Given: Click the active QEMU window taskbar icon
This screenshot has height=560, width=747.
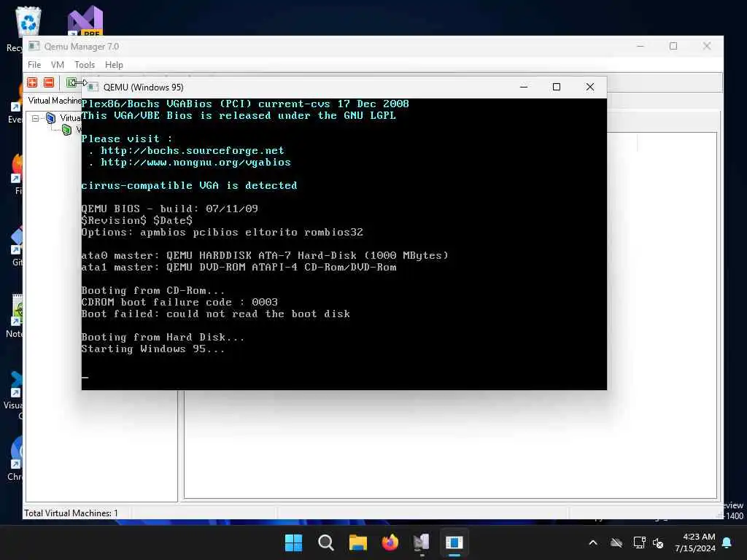Looking at the screenshot, I should coord(454,542).
